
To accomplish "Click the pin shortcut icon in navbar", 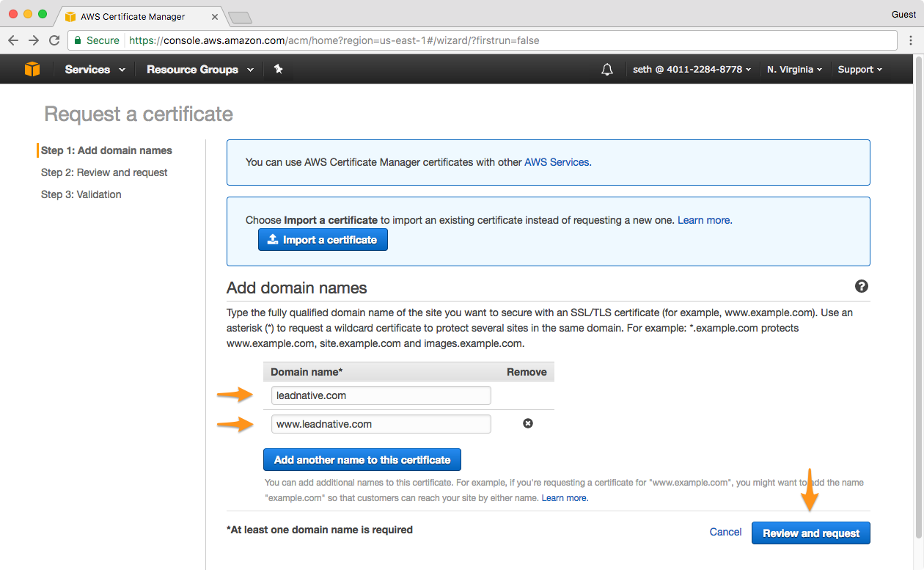I will point(278,69).
